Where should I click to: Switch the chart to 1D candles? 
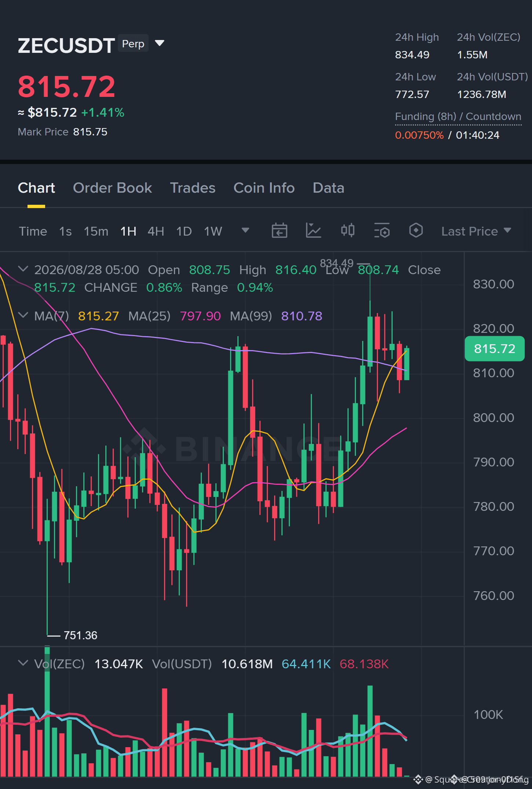point(184,231)
